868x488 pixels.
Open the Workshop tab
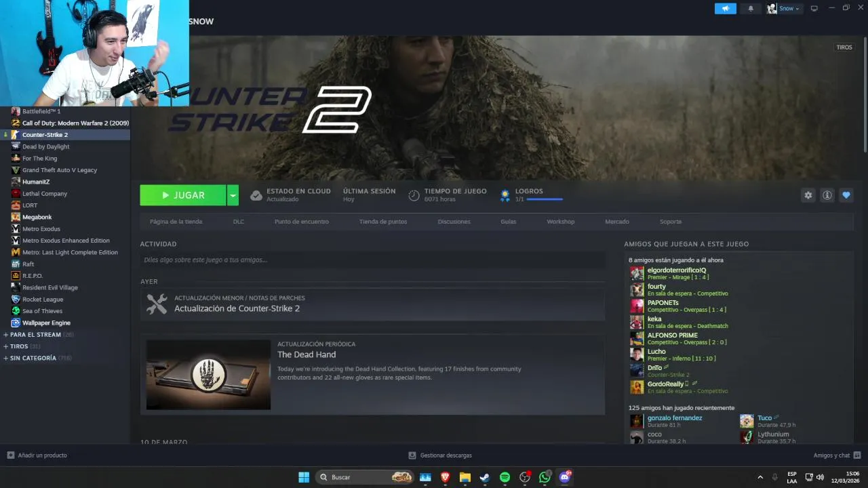click(x=561, y=222)
